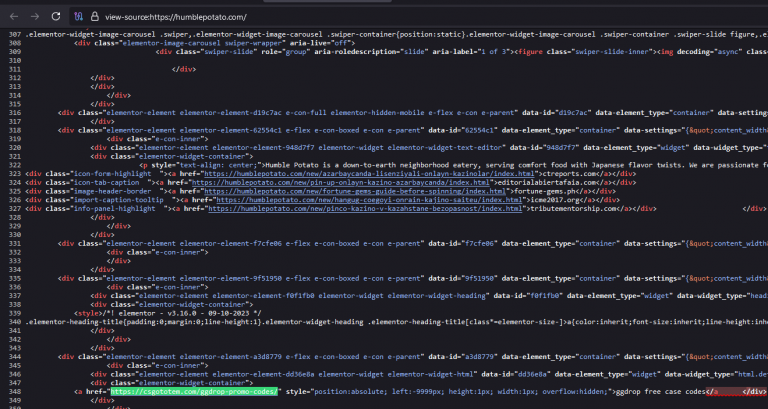Click the data-id value 'dd36e8a'
The width and height of the screenshot is (768, 409).
(x=532, y=374)
